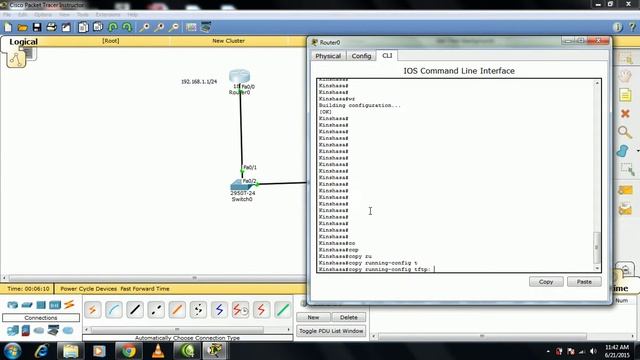Choose the orange fiber cable connection

[177, 310]
